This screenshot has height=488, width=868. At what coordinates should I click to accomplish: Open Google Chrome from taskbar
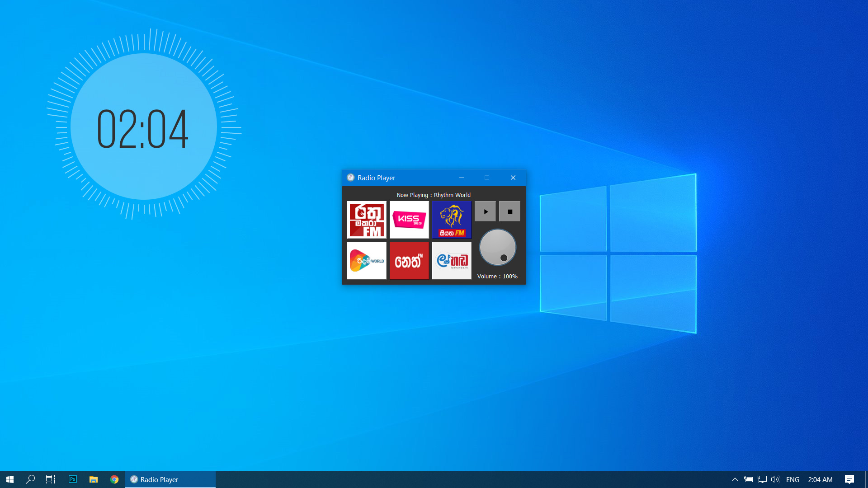coord(114,479)
